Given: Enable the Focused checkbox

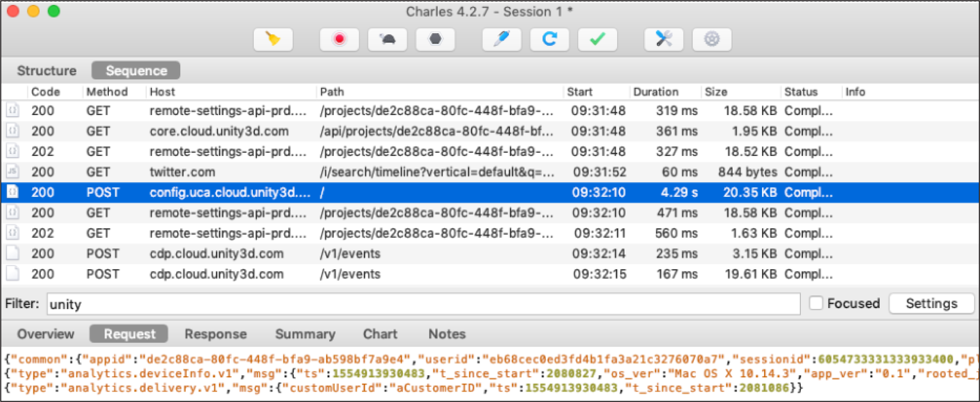Looking at the screenshot, I should pos(816,303).
